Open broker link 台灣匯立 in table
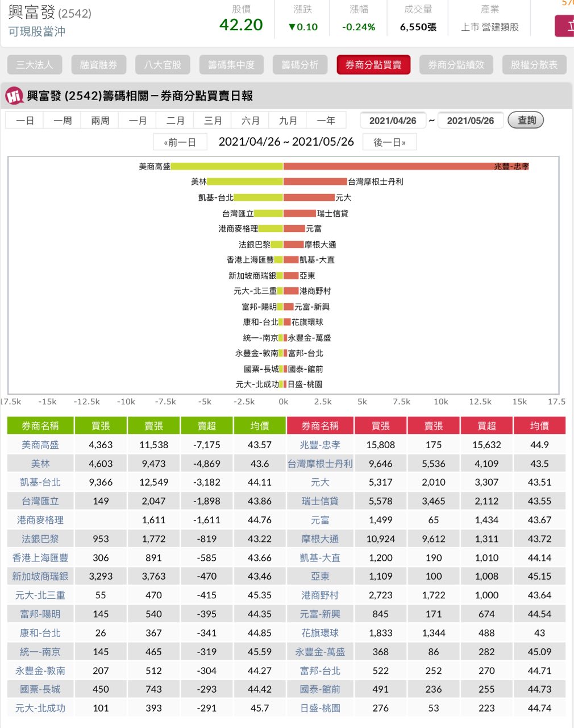Screen dimensions: 574x728 pyautogui.click(x=40, y=501)
